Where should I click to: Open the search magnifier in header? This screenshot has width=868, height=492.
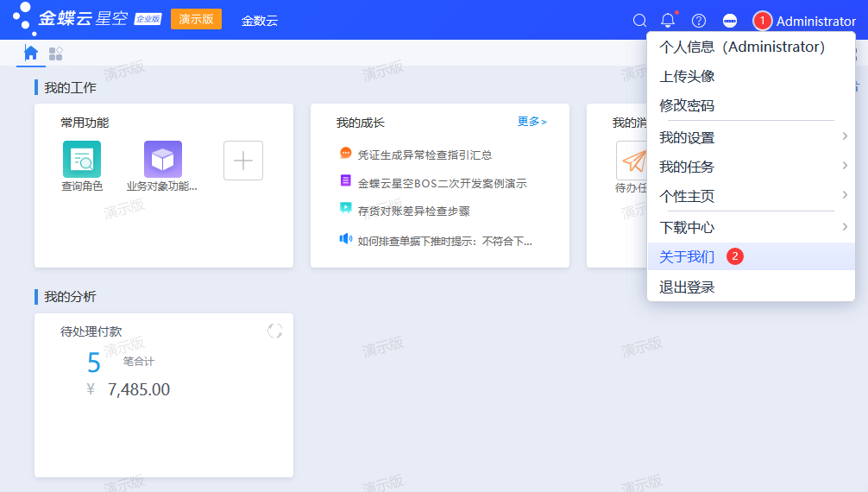[x=639, y=21]
